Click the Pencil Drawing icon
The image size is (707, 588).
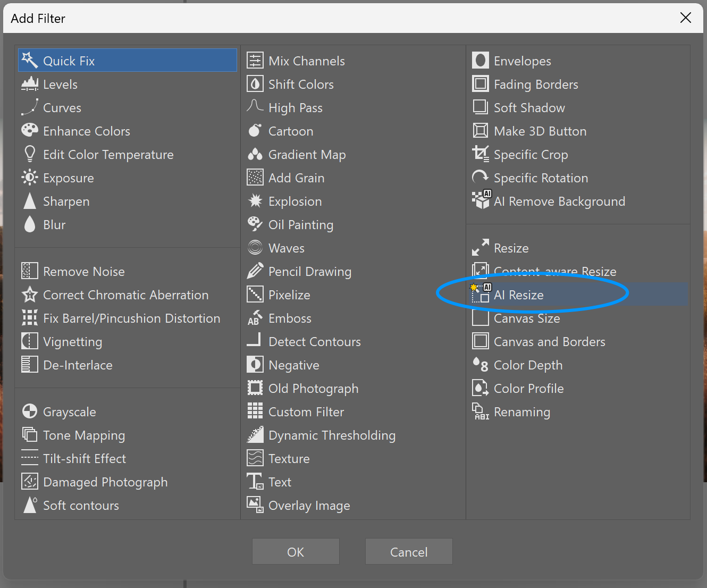click(x=255, y=271)
